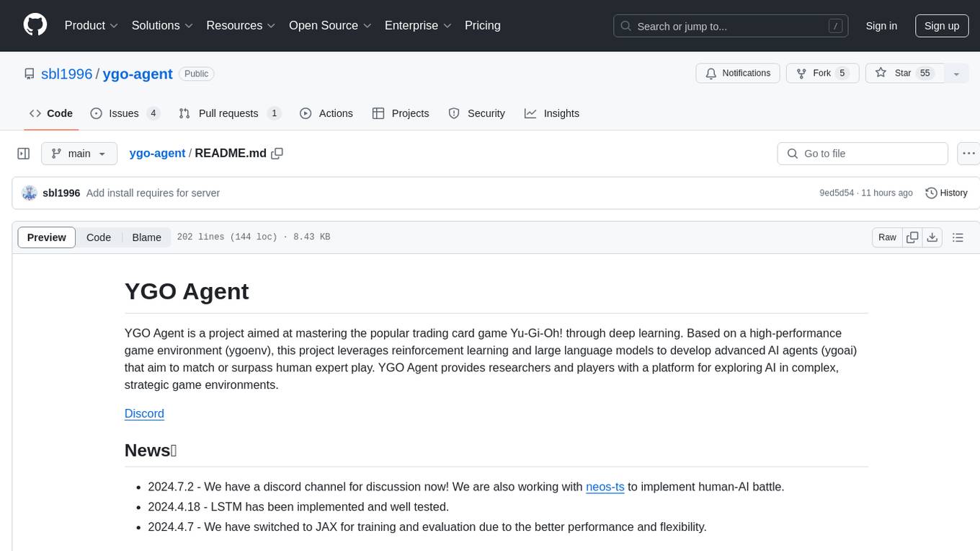Image resolution: width=980 pixels, height=551 pixels.
Task: Download the raw file
Action: 932,237
